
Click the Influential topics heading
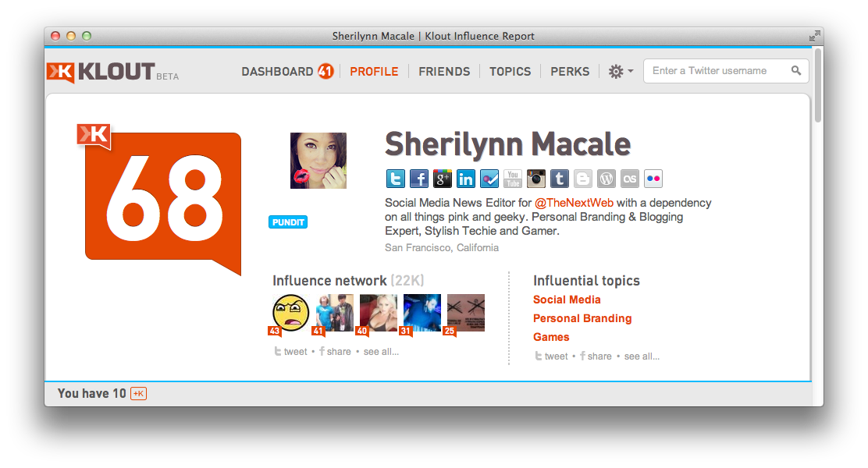tap(586, 281)
